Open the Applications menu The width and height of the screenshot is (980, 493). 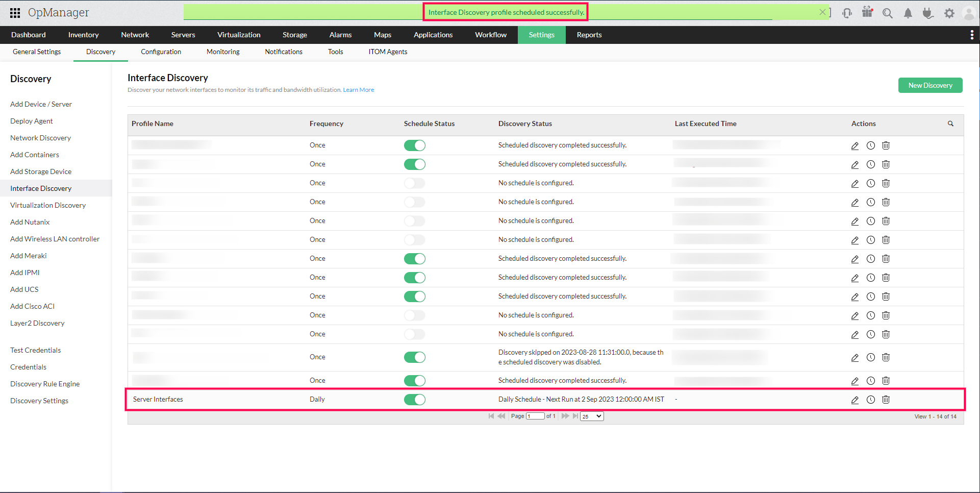coord(433,35)
